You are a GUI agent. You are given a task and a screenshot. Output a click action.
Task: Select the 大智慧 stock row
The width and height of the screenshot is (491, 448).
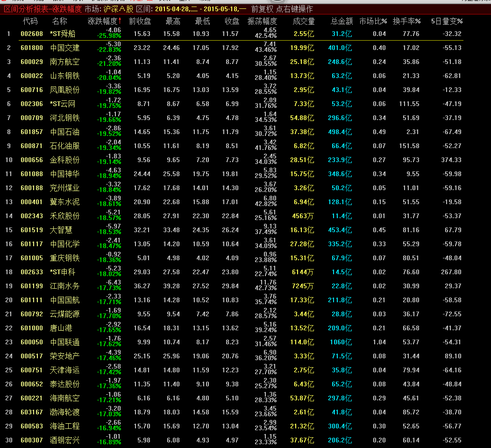click(x=61, y=230)
